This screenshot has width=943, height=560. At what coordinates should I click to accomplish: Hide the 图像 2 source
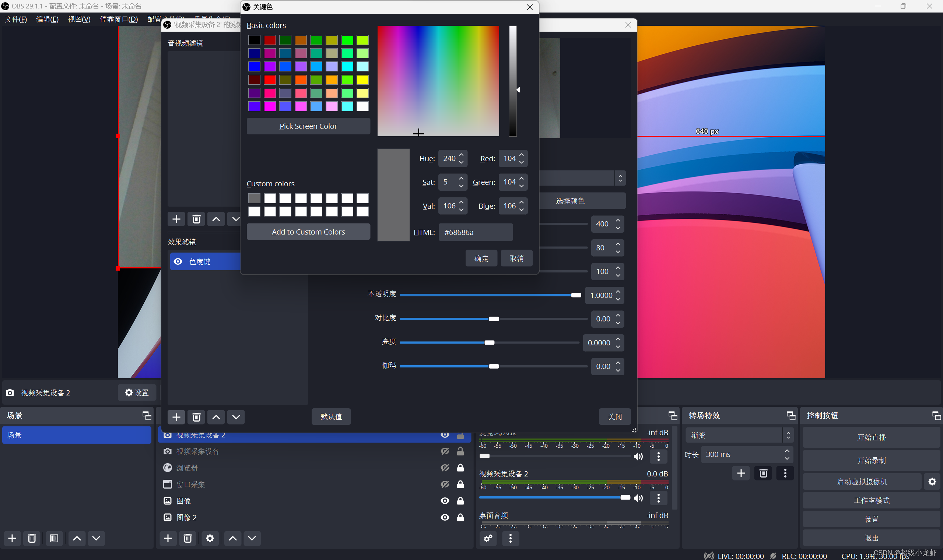pyautogui.click(x=445, y=517)
